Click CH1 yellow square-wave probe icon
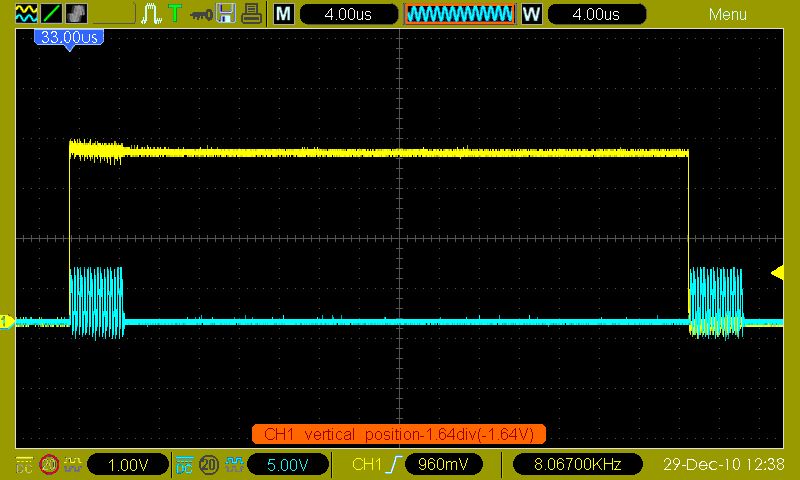The height and width of the screenshot is (480, 800). coord(73,464)
